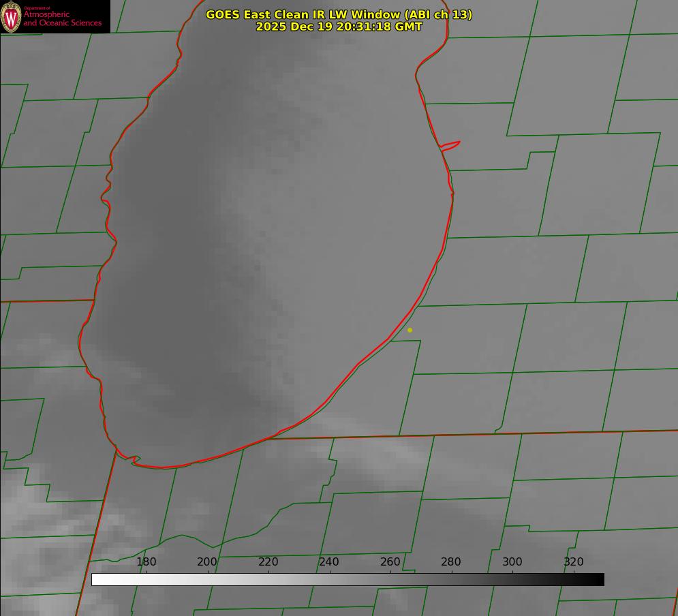Click the 200 tick label on colorbar

coord(207,561)
